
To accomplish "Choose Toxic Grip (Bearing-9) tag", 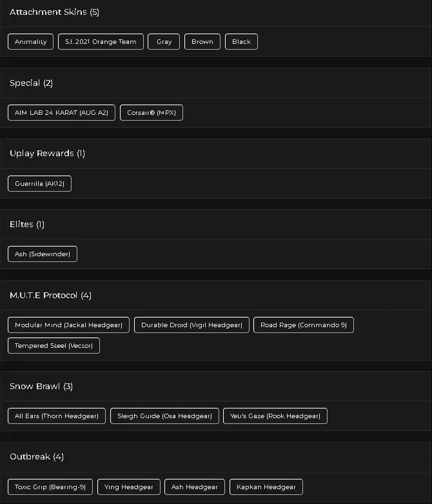I will (x=50, y=487).
